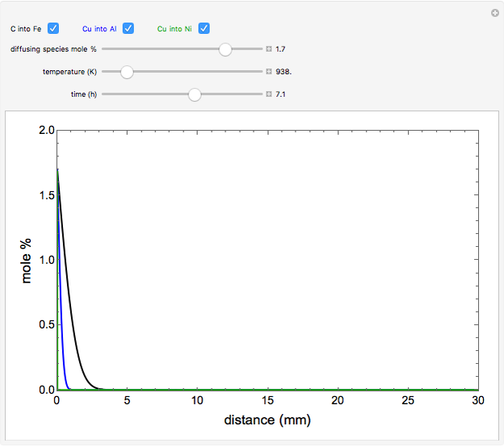Click the 'C into Fe' text label
Screen dimensions: 504x447
click(27, 28)
